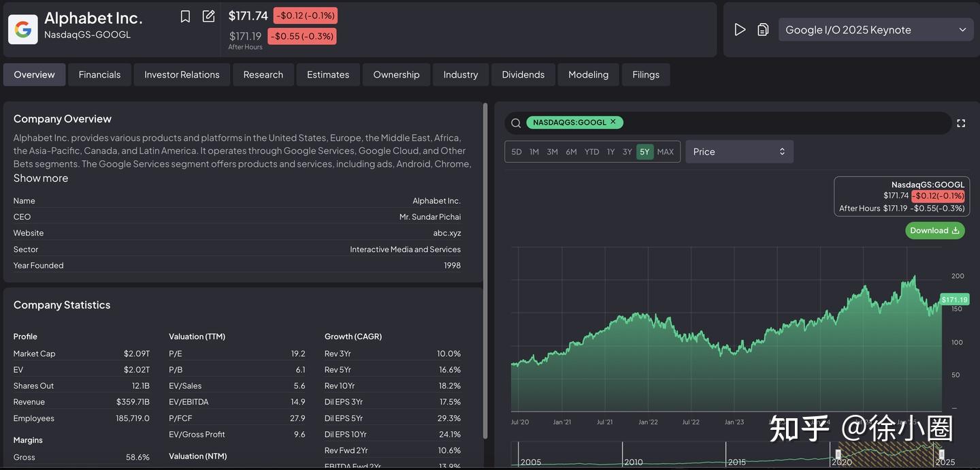
Task: Click the Sector value Interactive Media and Services
Action: [406, 249]
